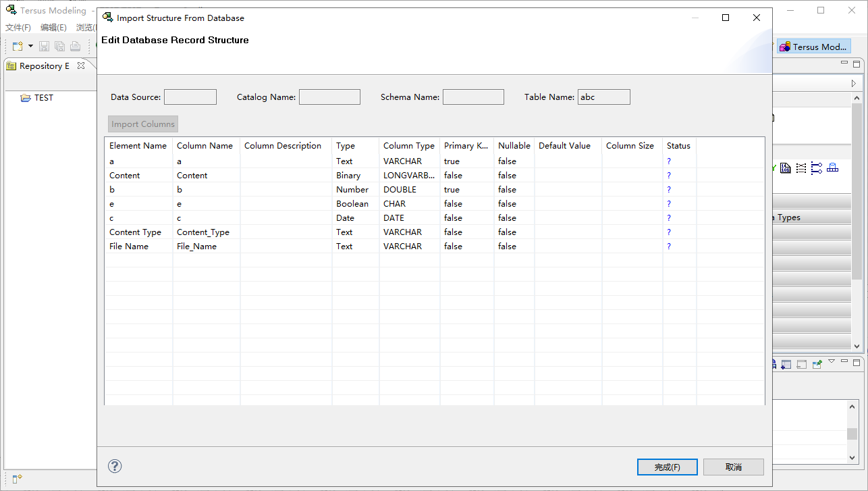Viewport: 868px width, 491px height.
Task: Click the Catalog Name field
Action: (329, 97)
